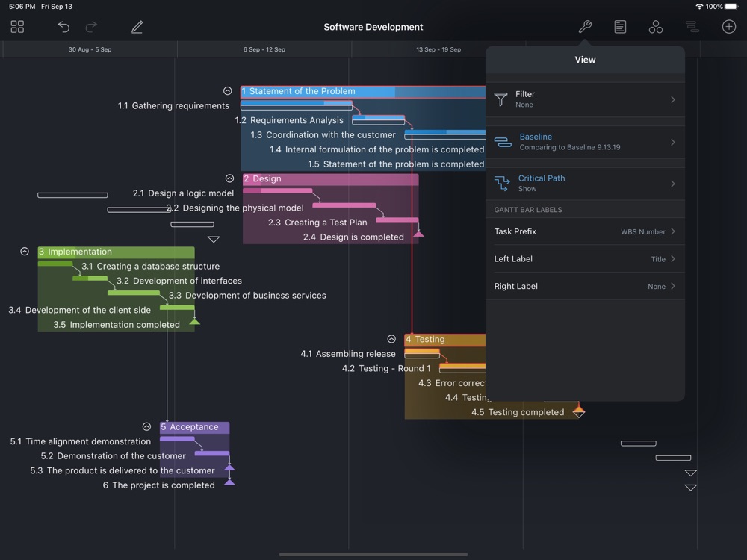Screen dimensions: 747x560
Task: Open Baseline comparison settings
Action: tap(585, 142)
